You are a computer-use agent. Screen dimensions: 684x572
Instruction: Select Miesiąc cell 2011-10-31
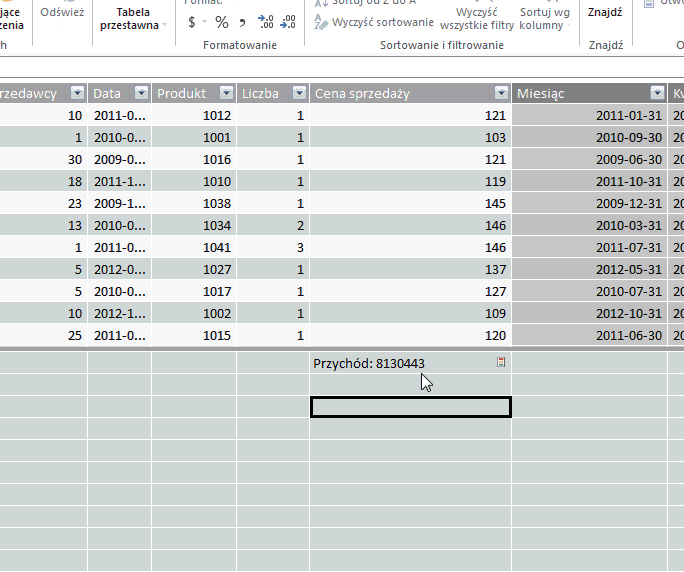click(x=590, y=181)
